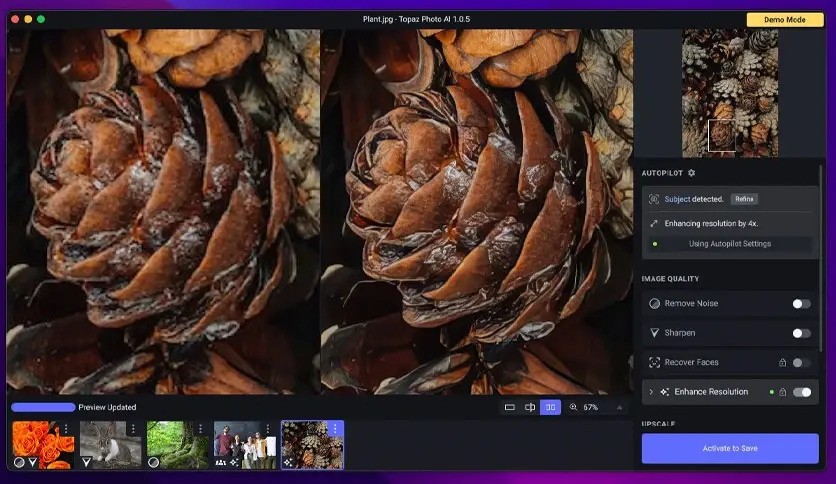The image size is (836, 484).
Task: Click the lock icon beside Enhance Resolution
Action: pyautogui.click(x=782, y=392)
